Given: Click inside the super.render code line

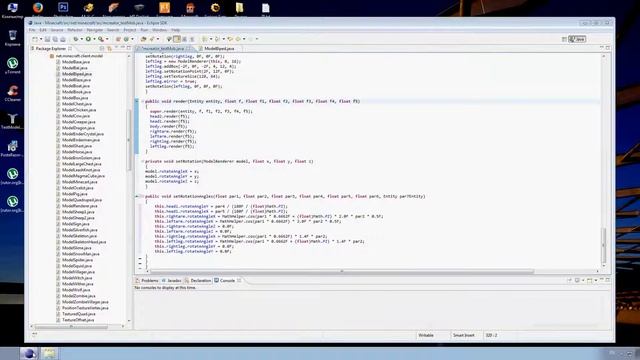Looking at the screenshot, I should [x=201, y=111].
